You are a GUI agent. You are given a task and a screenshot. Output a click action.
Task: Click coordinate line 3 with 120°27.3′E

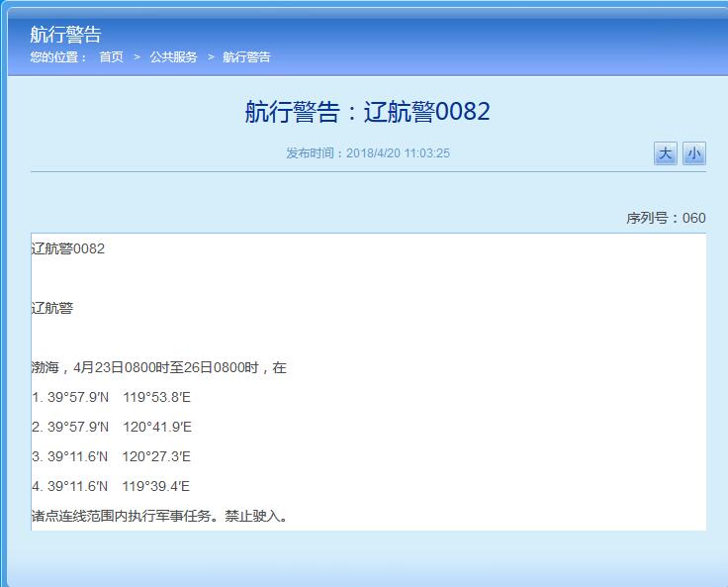coord(111,456)
